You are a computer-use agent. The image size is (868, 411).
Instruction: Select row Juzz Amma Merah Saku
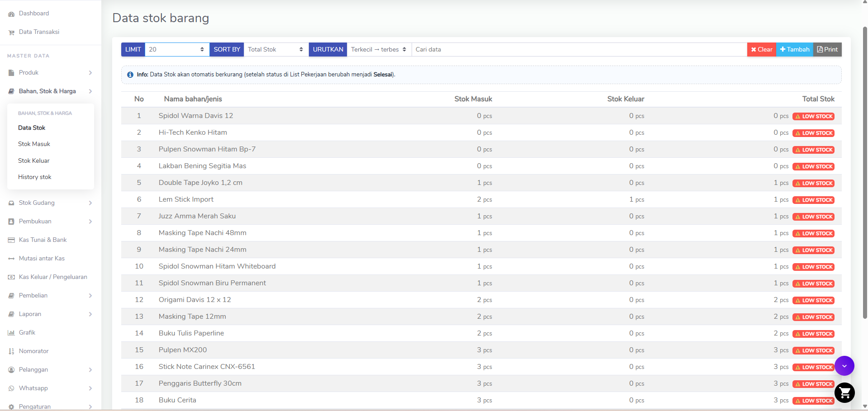pos(481,216)
